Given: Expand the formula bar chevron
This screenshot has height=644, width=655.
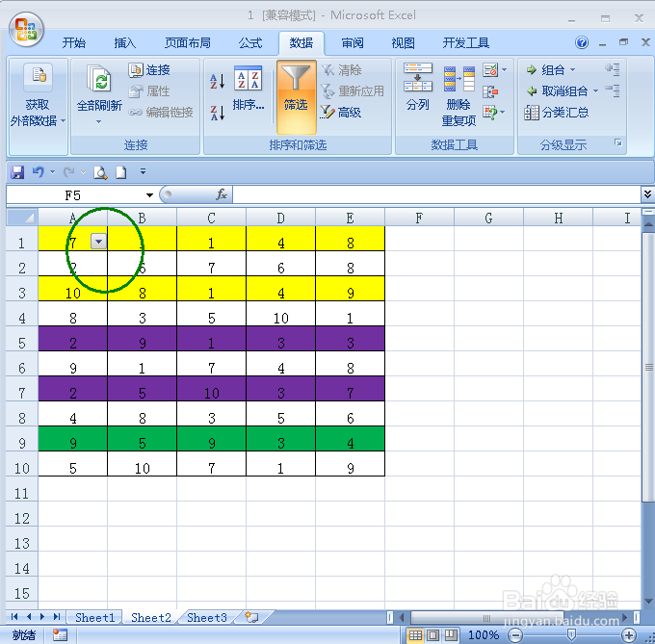Looking at the screenshot, I should tap(647, 194).
